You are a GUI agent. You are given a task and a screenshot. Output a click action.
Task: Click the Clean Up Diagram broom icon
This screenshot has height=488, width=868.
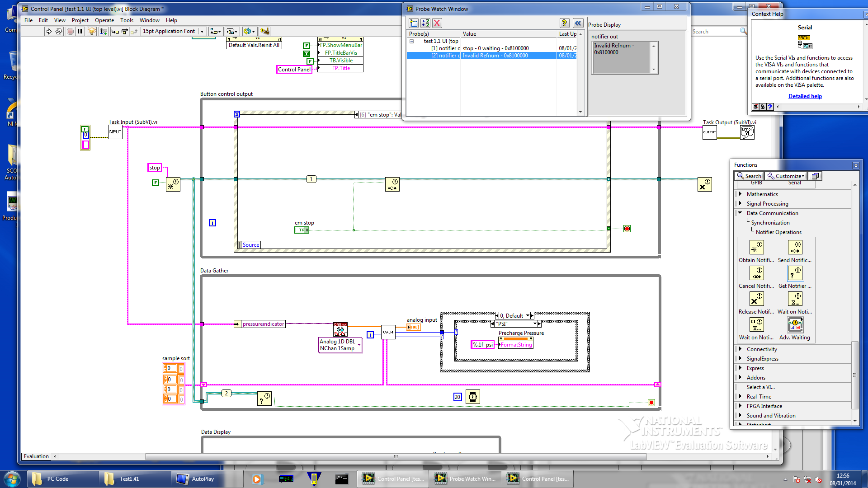click(264, 31)
